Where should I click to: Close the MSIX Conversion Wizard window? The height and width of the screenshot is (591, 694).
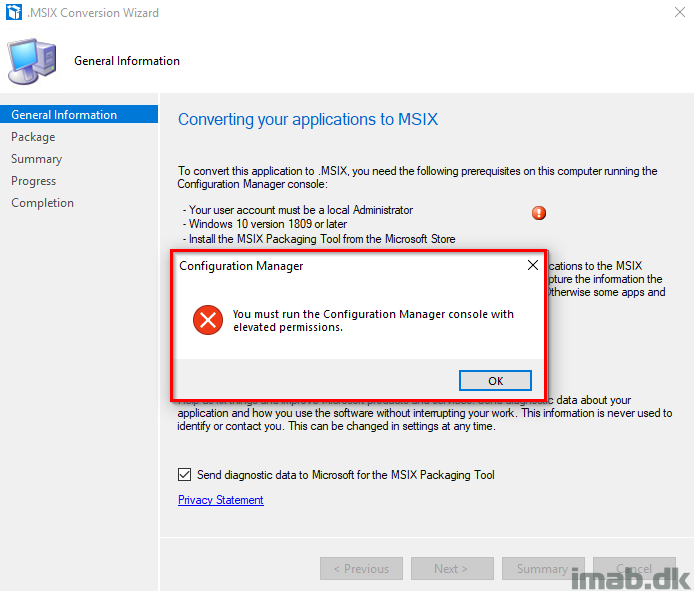pyautogui.click(x=680, y=12)
